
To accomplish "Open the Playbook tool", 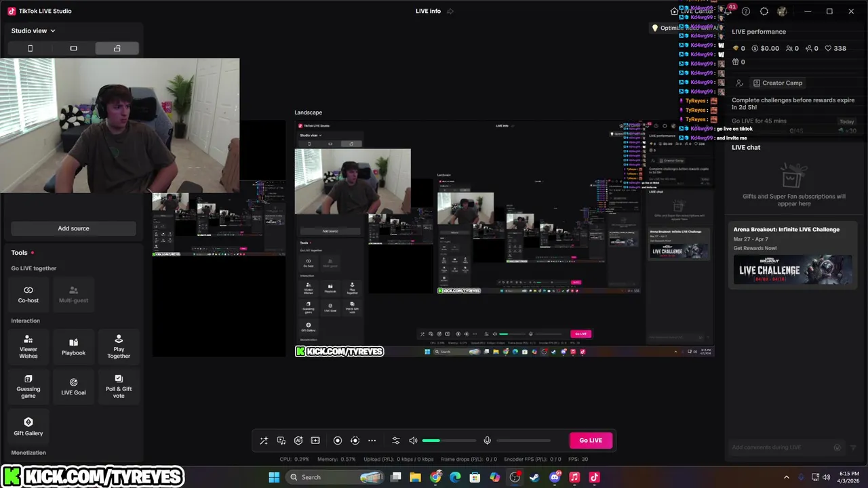I will point(73,346).
